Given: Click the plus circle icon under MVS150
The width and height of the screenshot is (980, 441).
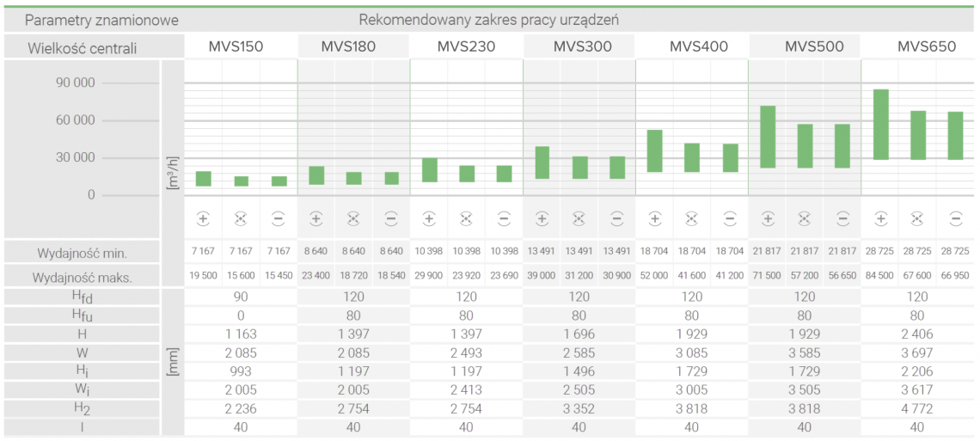Looking at the screenshot, I should [x=203, y=218].
